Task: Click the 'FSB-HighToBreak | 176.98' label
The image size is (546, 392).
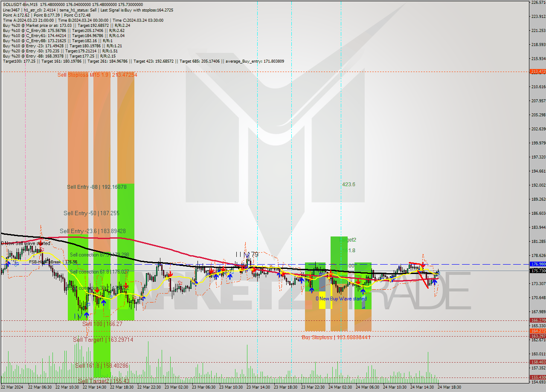Action: click(x=53, y=262)
